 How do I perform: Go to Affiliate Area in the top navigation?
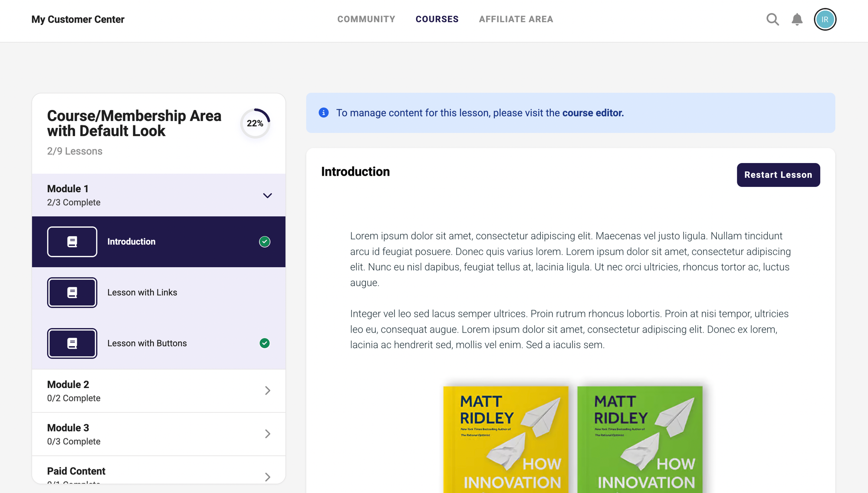tap(516, 19)
